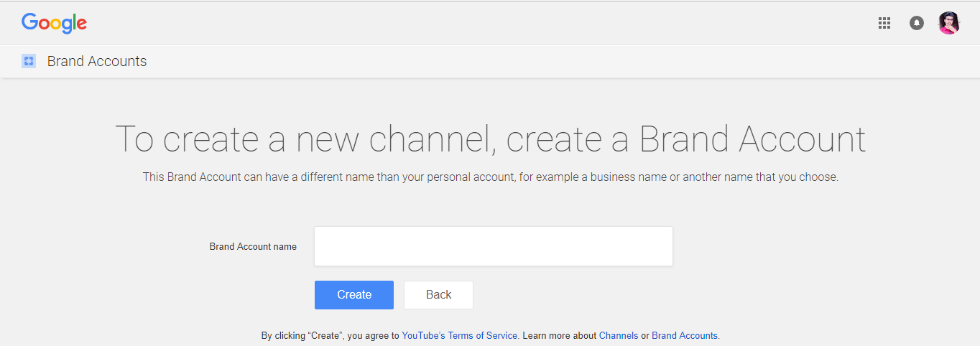Click the description starting "This Brand Account can have"
Screen dimensions: 980x346
point(491,177)
